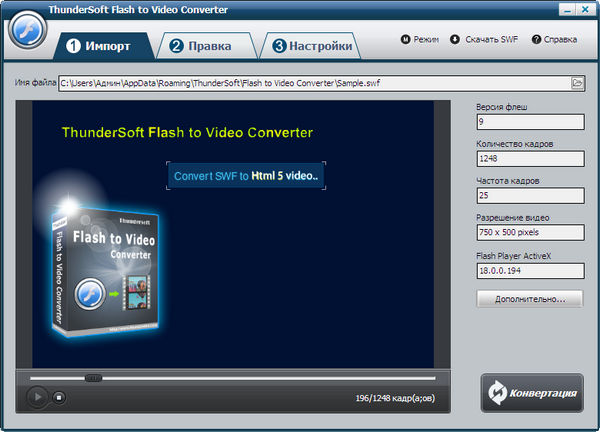
Task: Start conversion with the Конвертация button
Action: 530,393
